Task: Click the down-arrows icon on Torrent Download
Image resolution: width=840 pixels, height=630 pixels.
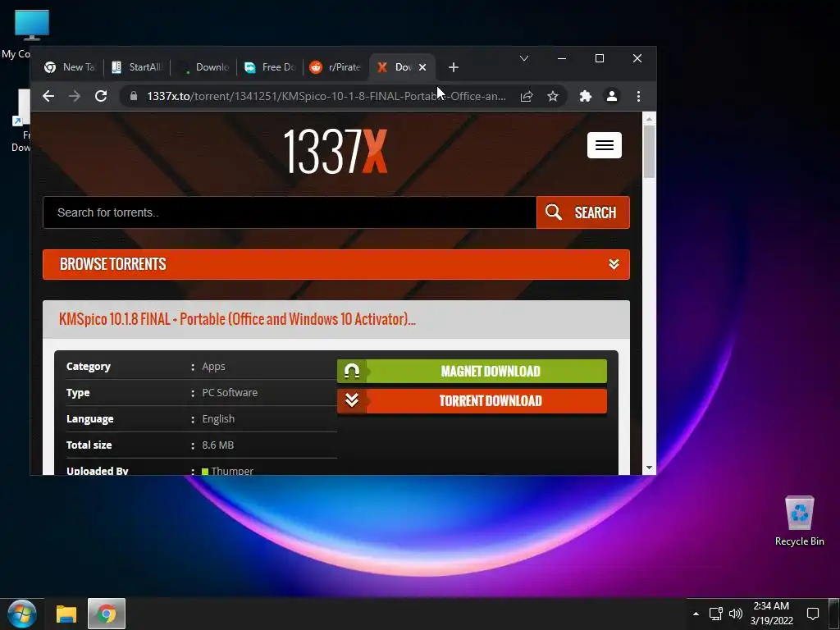Action: (x=352, y=400)
